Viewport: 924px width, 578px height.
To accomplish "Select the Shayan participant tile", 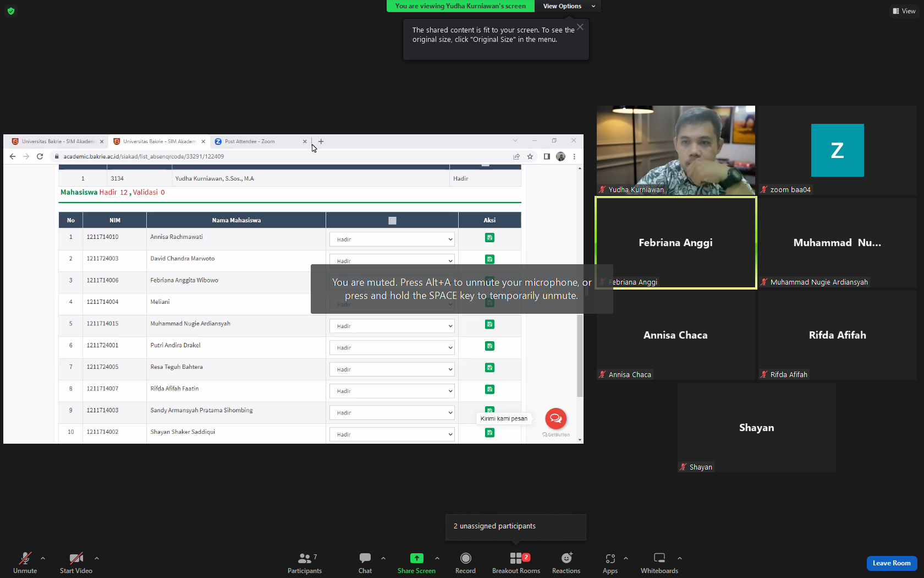I will pos(757,428).
